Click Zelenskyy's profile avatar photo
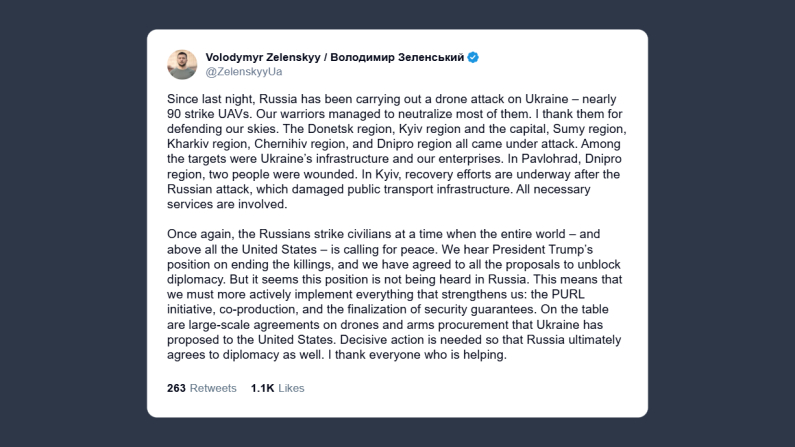Screen dimensions: 795x447 pyautogui.click(x=181, y=64)
